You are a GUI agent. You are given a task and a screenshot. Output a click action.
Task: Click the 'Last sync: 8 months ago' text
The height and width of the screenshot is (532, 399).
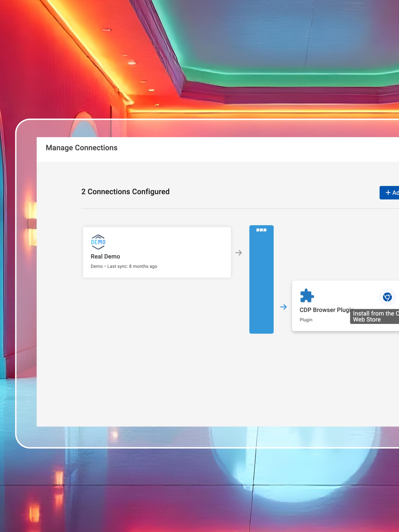point(132,266)
